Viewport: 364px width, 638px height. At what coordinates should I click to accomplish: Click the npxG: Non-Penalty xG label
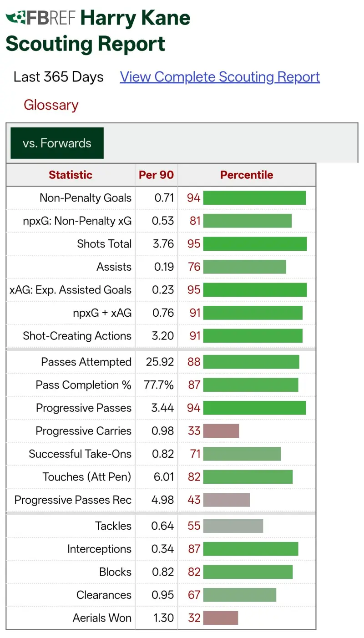tap(77, 221)
